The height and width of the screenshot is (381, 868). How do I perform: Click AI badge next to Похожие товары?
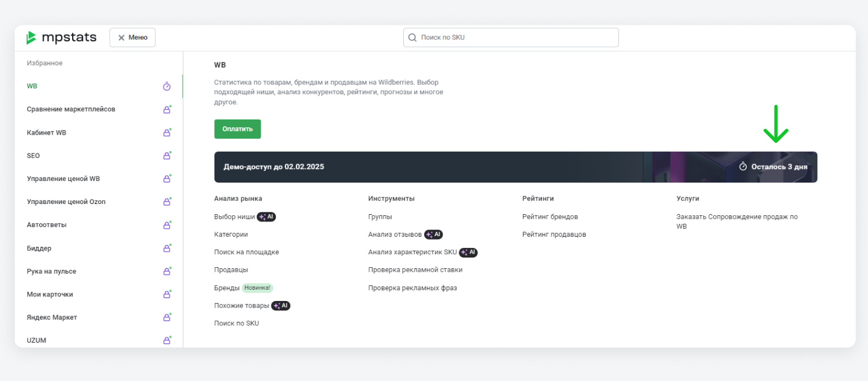click(x=281, y=305)
